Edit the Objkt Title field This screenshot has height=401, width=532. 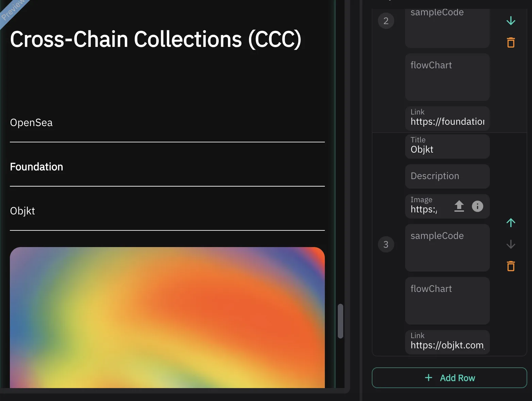click(x=447, y=146)
